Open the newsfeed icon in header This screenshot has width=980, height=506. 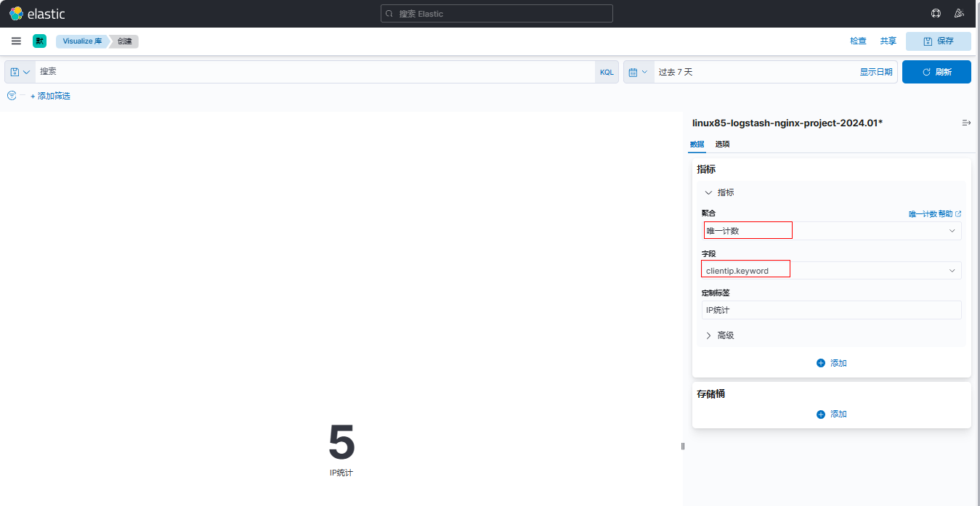click(x=959, y=14)
